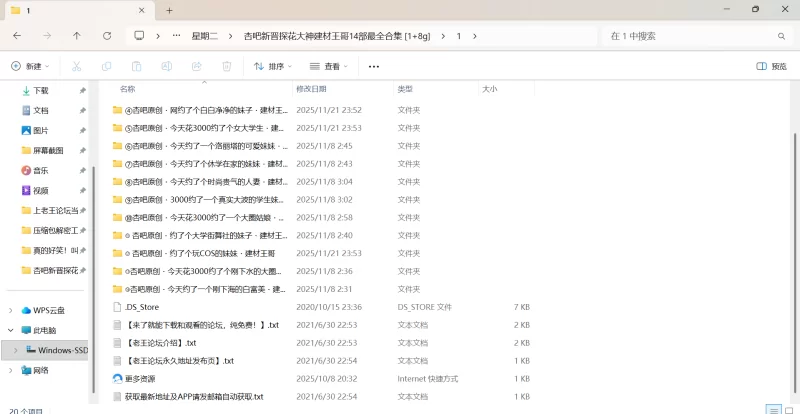Sort by the 修改日期 column header

(x=311, y=89)
